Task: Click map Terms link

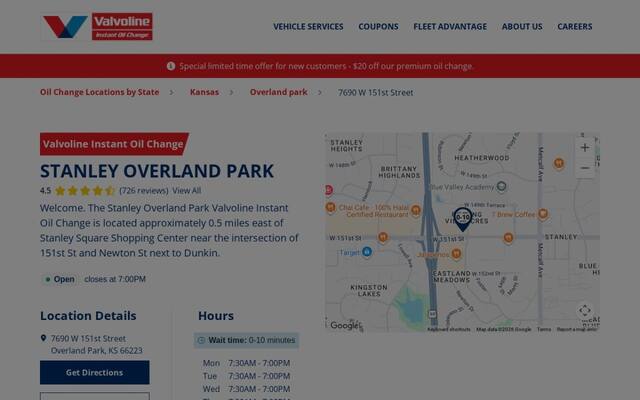Action: coord(544,329)
